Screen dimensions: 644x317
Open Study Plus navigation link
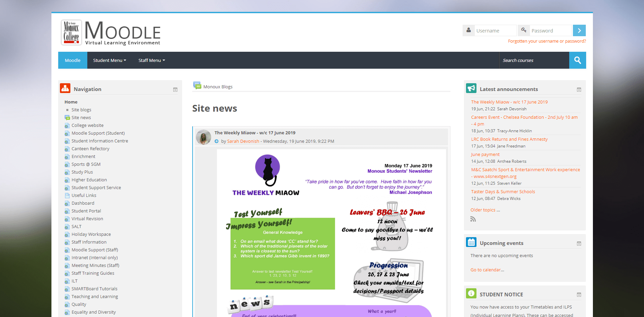click(82, 172)
